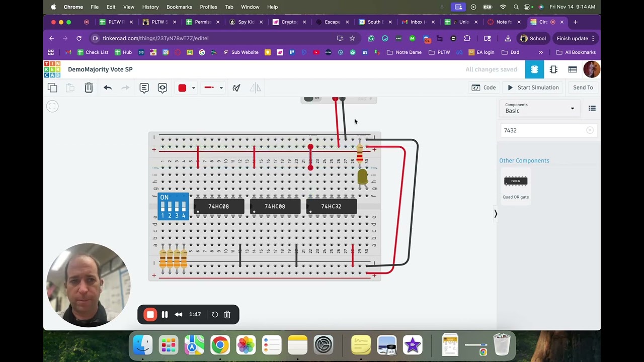Screen dimensions: 644x362
Task: Zoom to fit the canvas
Action: click(x=52, y=106)
